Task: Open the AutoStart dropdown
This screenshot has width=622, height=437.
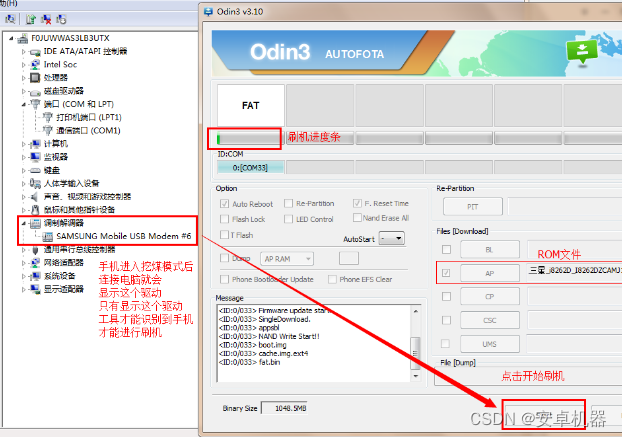Action: tap(392, 239)
